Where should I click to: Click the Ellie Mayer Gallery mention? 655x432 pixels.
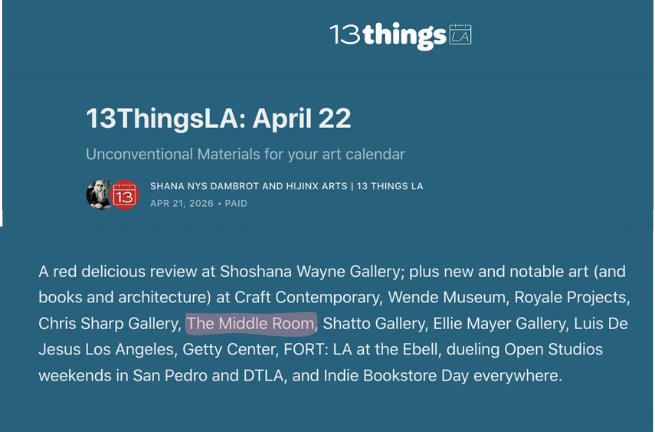499,324
